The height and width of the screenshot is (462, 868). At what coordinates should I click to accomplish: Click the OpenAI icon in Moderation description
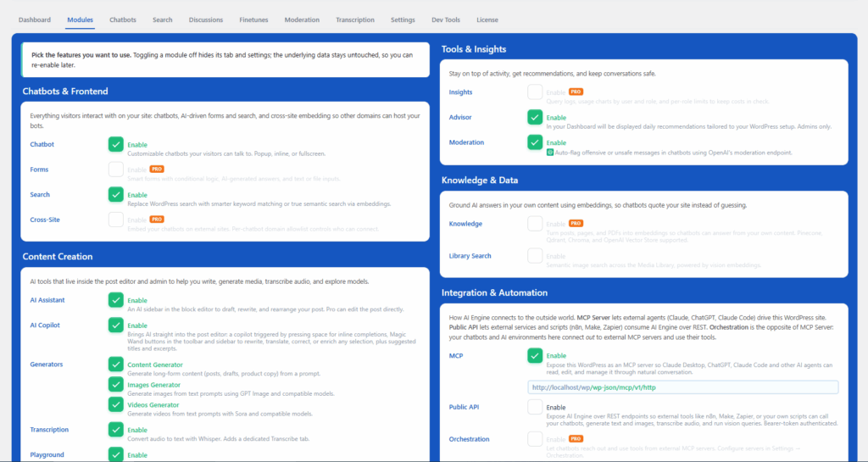point(549,152)
